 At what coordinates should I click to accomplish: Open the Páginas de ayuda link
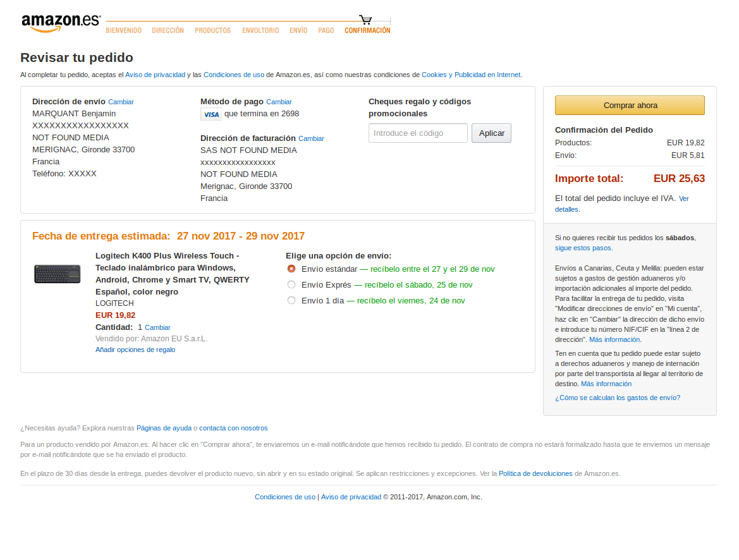coord(164,428)
